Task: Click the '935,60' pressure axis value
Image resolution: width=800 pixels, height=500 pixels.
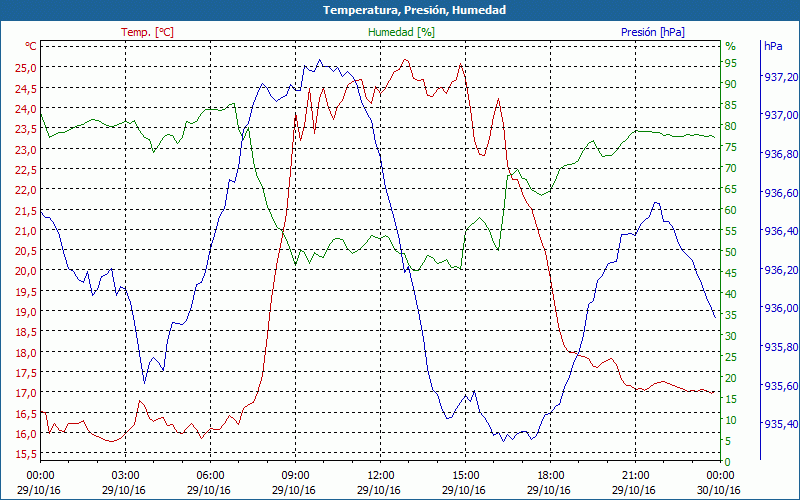Action: coord(781,386)
